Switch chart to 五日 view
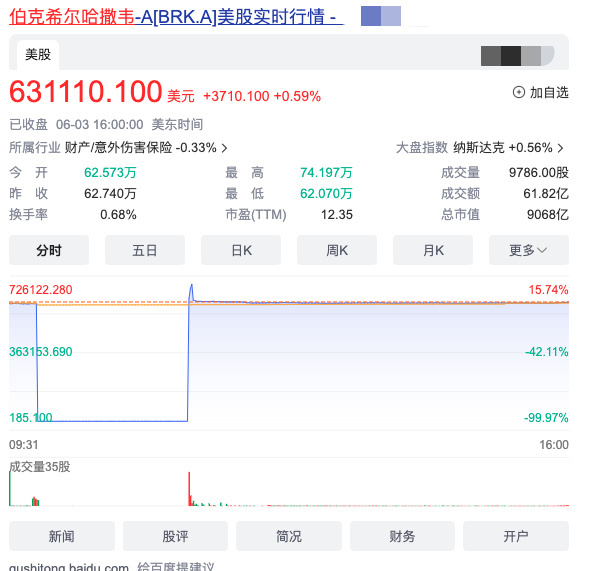Image resolution: width=603 pixels, height=571 pixels. click(145, 250)
